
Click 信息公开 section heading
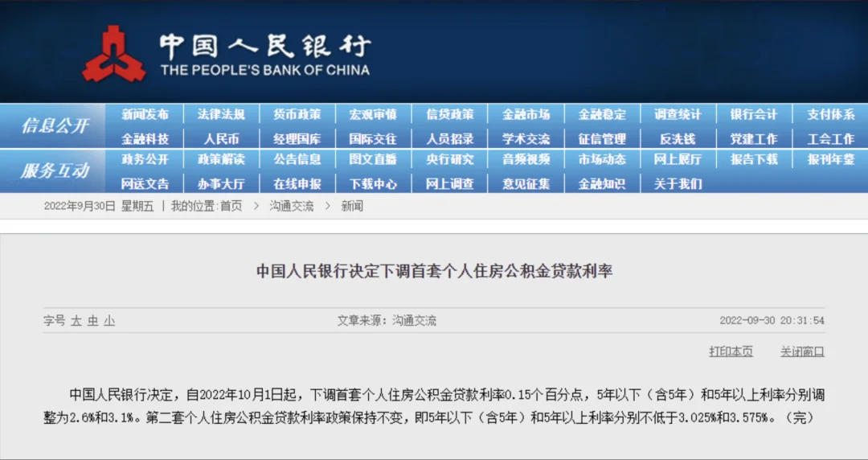coord(55,125)
